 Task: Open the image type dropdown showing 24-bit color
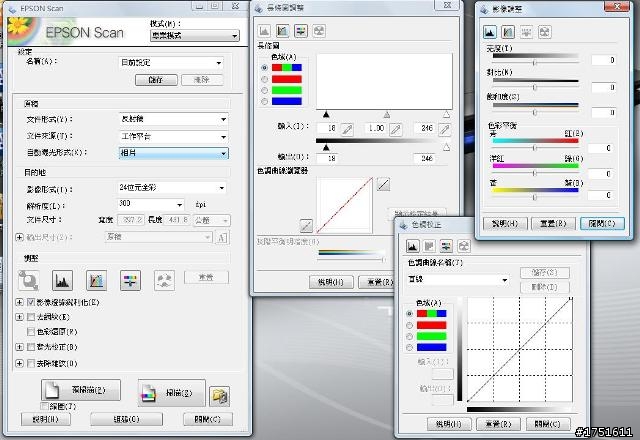coord(172,188)
